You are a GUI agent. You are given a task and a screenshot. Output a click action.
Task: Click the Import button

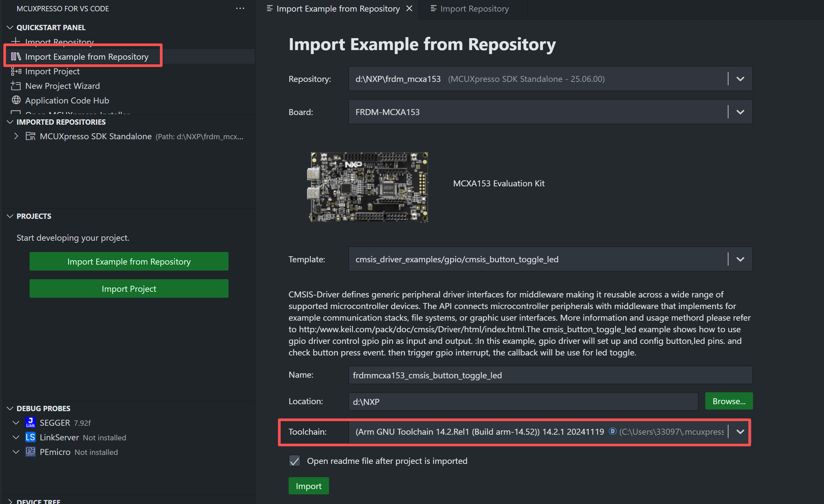(308, 486)
